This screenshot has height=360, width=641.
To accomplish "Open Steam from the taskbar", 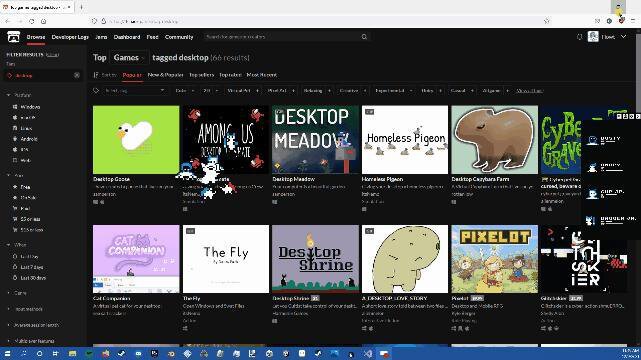I will (x=121, y=353).
